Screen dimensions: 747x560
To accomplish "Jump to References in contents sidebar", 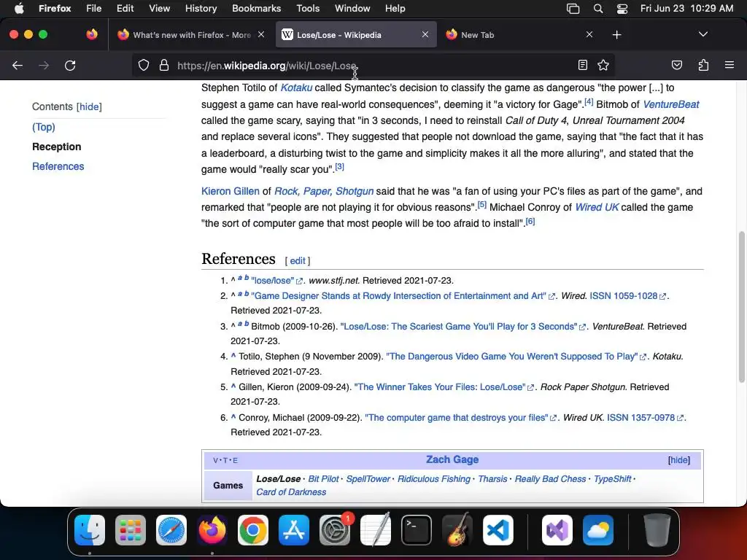I will (58, 166).
